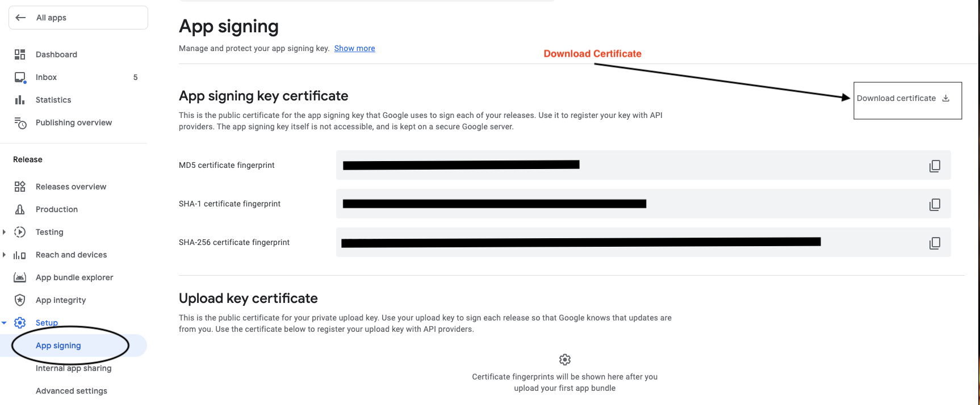The image size is (980, 405).
Task: Expand the Reach and devices arrow
Action: coord(4,255)
